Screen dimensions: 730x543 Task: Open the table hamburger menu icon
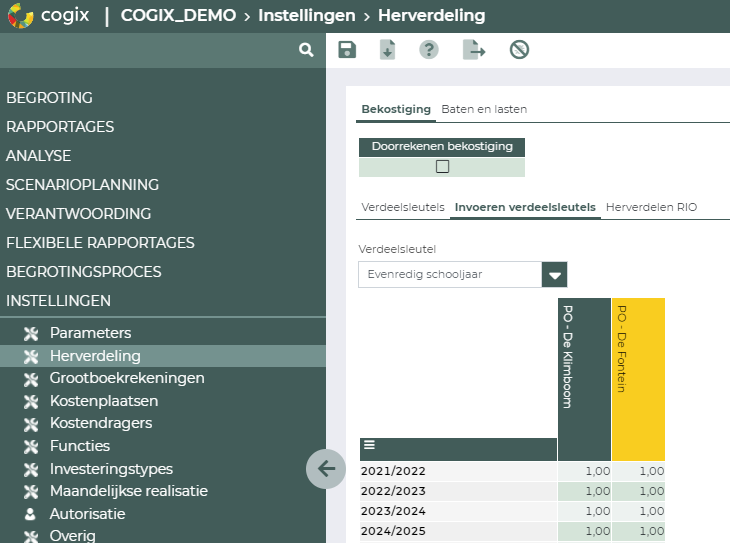point(369,445)
